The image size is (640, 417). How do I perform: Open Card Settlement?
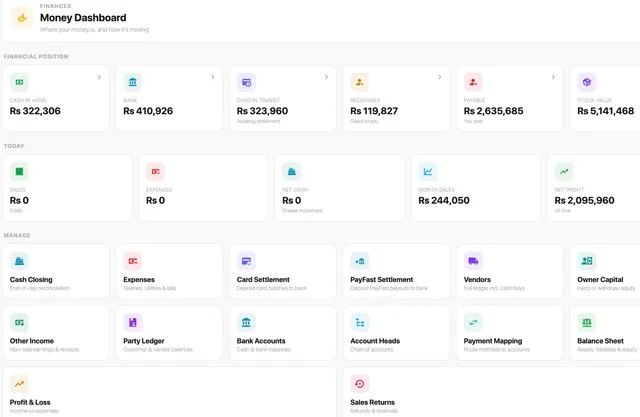coord(283,271)
